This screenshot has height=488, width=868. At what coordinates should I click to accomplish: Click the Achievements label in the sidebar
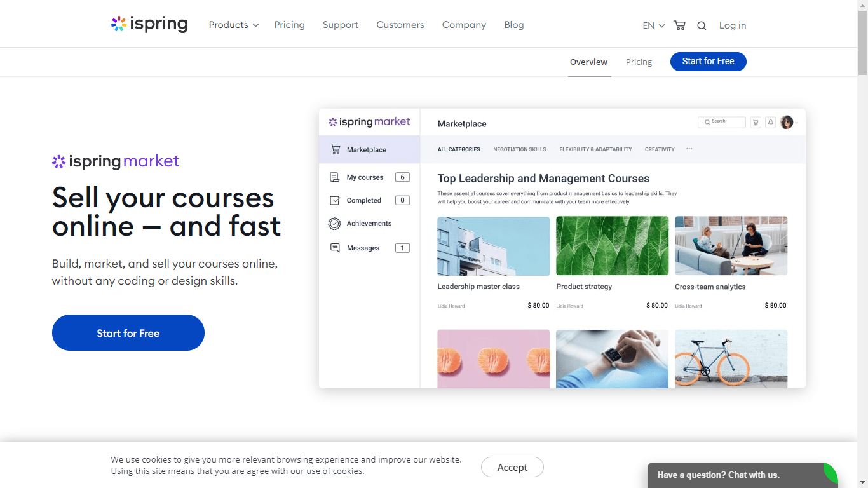click(369, 224)
